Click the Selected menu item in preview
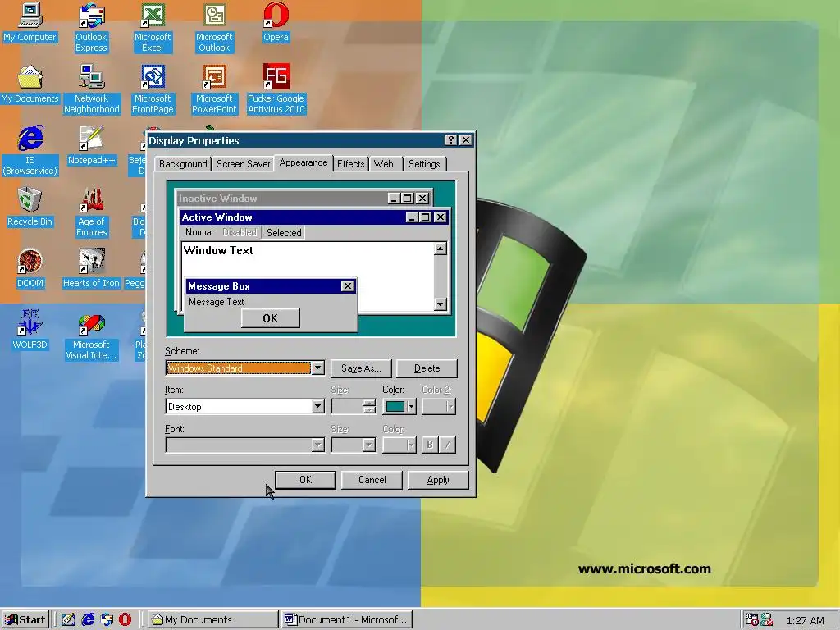 (x=284, y=232)
